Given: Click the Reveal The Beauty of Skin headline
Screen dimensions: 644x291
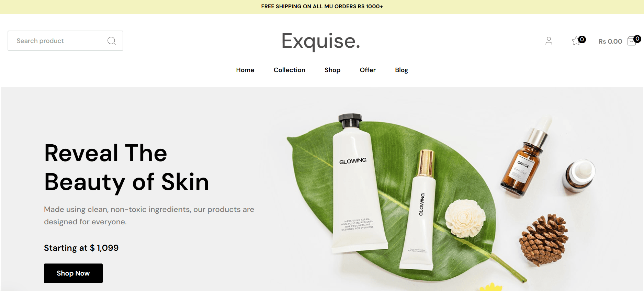Looking at the screenshot, I should coord(127,167).
